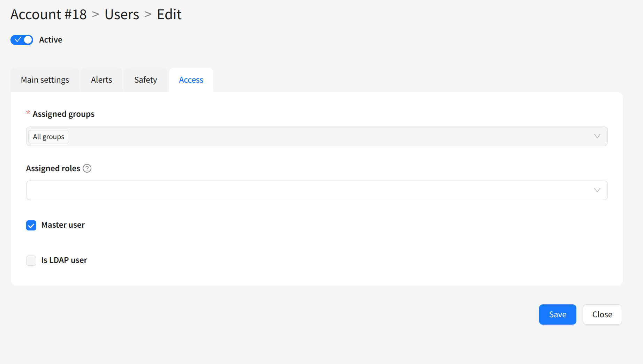
Task: Enable the Is LDAP user checkbox
Action: point(31,260)
